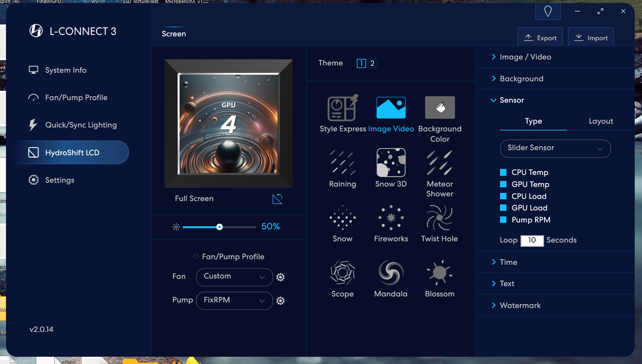Click the v2.0.14 version label
Image resolution: width=642 pixels, height=364 pixels.
41,329
